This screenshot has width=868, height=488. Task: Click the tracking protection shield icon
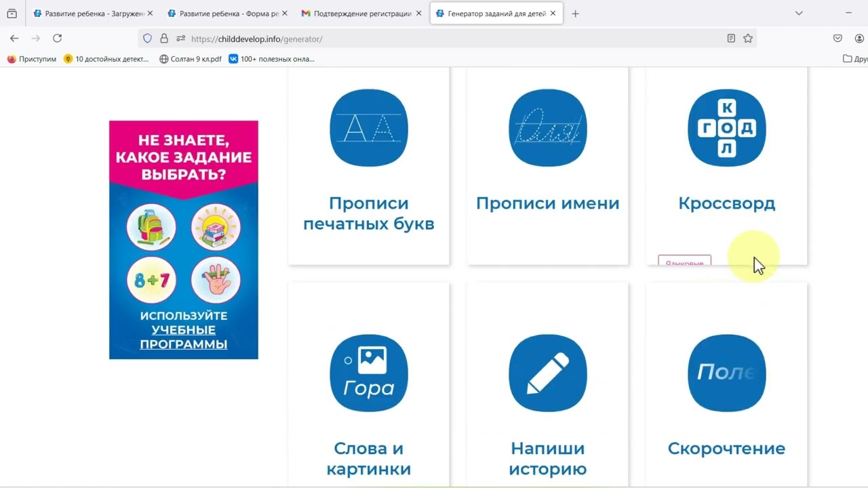click(147, 39)
